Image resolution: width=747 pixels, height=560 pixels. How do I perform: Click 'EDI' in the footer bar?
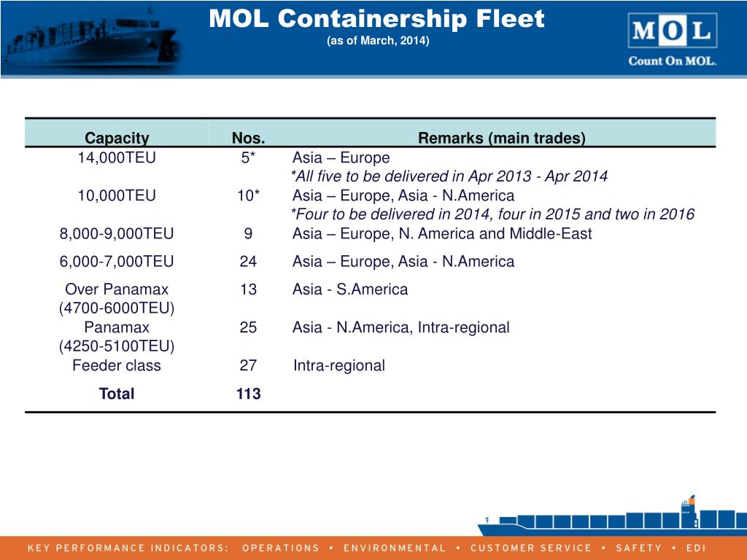[696, 548]
